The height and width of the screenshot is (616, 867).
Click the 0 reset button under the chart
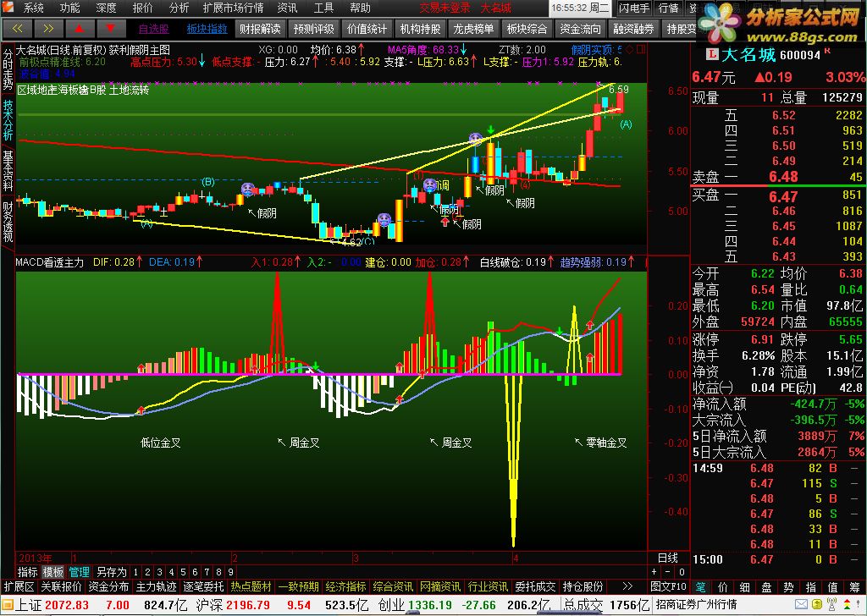682,572
